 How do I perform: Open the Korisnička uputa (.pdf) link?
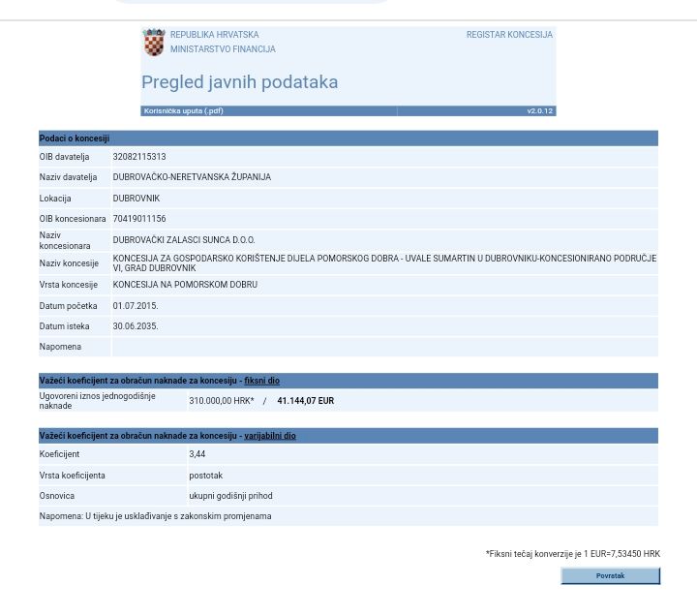pyautogui.click(x=183, y=110)
